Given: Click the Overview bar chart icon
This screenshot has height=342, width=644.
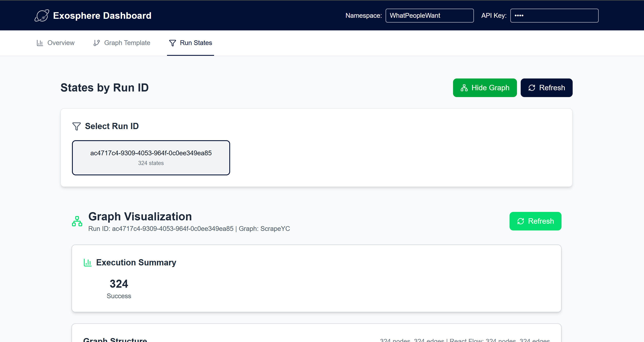Looking at the screenshot, I should click(40, 43).
